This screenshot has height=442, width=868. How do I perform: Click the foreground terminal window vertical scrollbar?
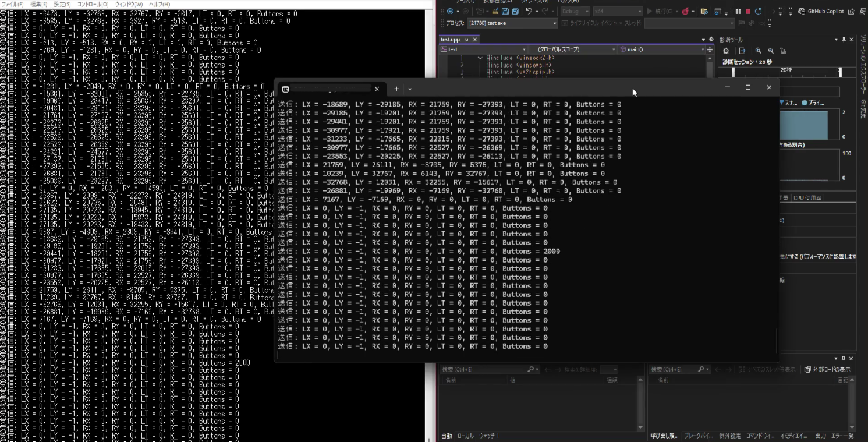777,341
